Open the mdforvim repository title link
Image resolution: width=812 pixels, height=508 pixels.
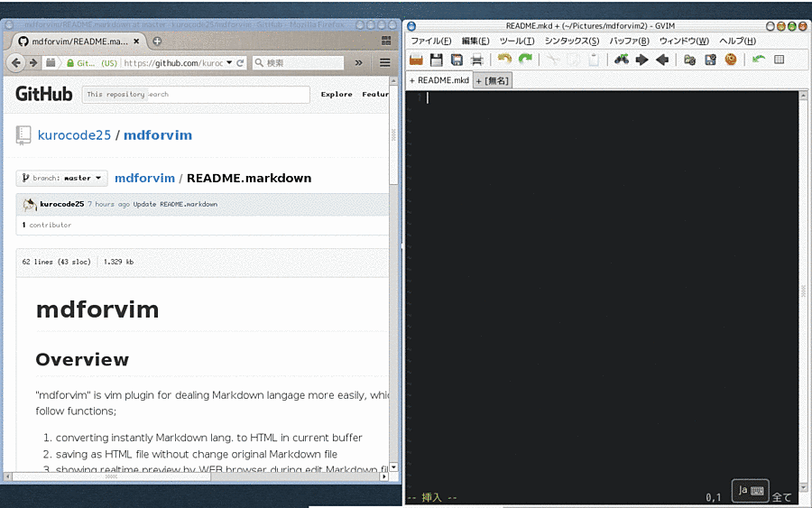pyautogui.click(x=157, y=135)
